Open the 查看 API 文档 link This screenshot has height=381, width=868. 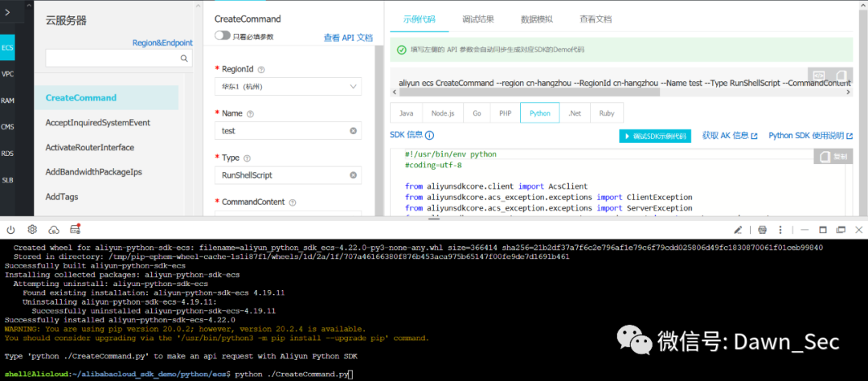[348, 38]
